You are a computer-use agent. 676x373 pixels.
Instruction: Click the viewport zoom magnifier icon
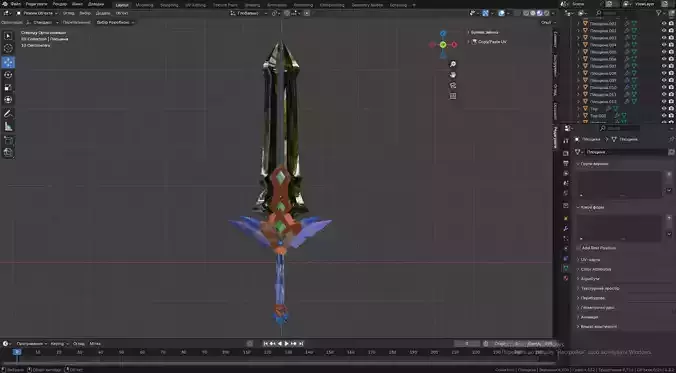[453, 64]
